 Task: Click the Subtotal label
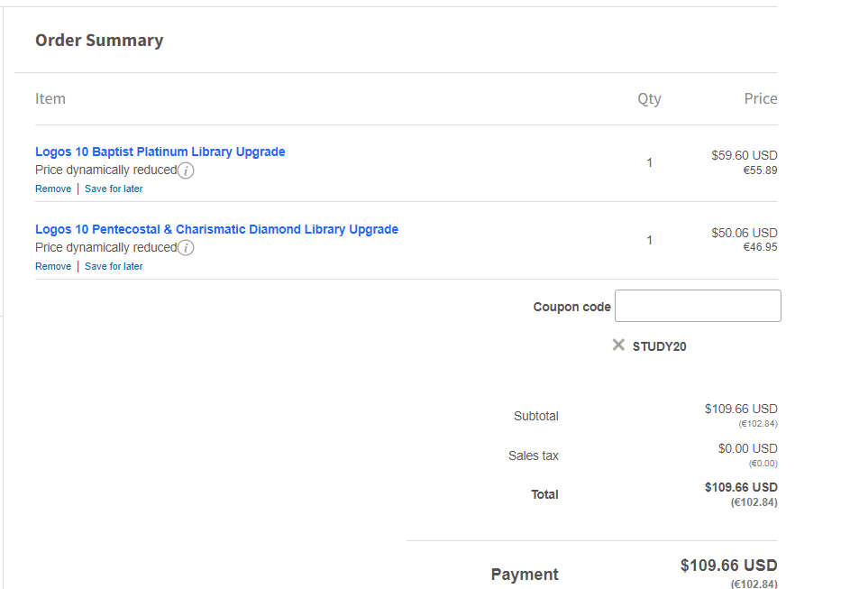pyautogui.click(x=536, y=416)
